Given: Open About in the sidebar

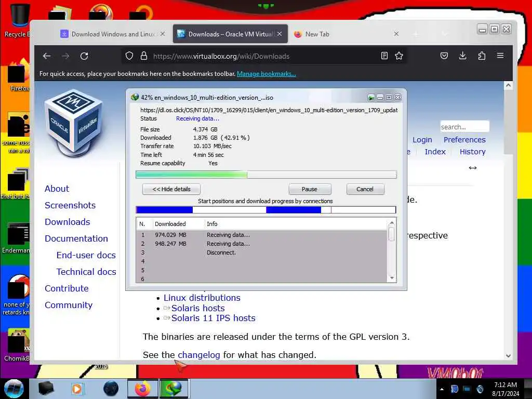Looking at the screenshot, I should coord(57,189).
